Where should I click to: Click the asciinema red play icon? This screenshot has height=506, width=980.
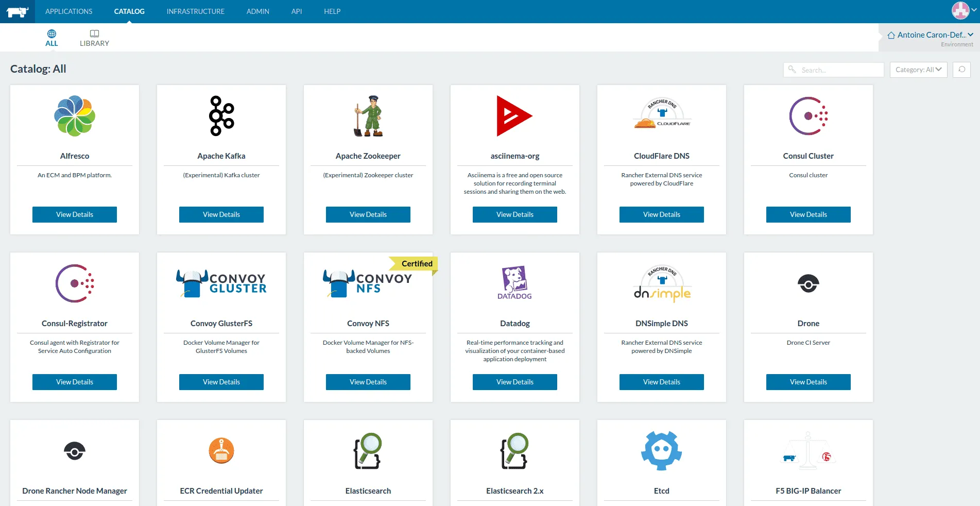pos(513,116)
